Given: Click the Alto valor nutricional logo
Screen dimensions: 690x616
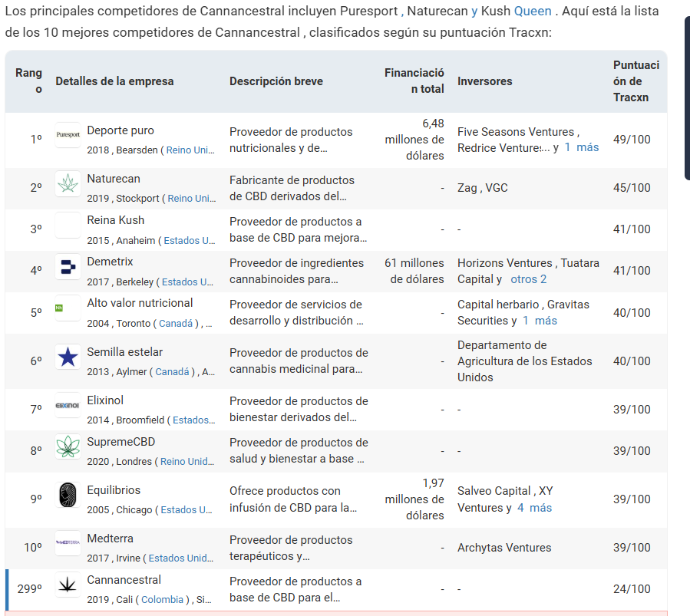Looking at the screenshot, I should [68, 308].
